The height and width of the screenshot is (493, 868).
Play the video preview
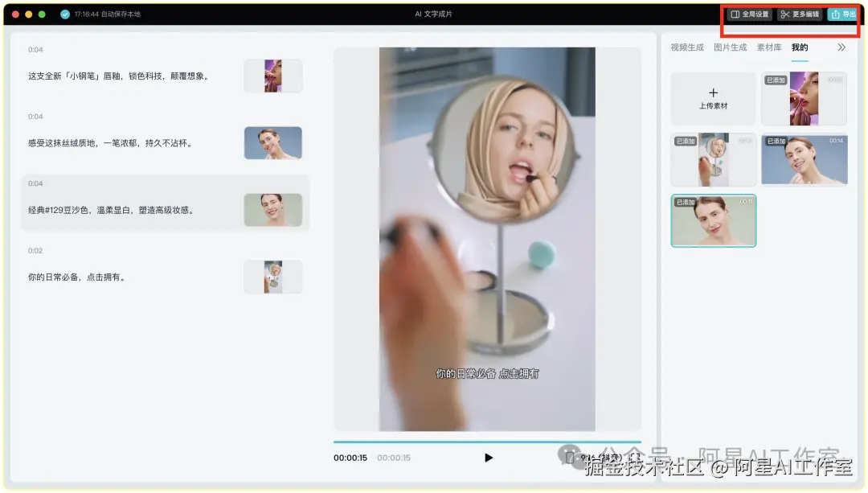click(489, 458)
